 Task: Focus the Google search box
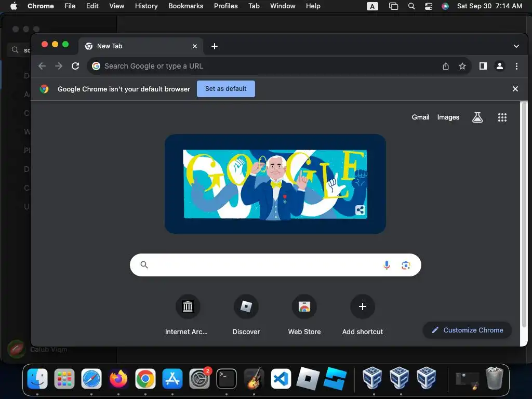coord(275,265)
